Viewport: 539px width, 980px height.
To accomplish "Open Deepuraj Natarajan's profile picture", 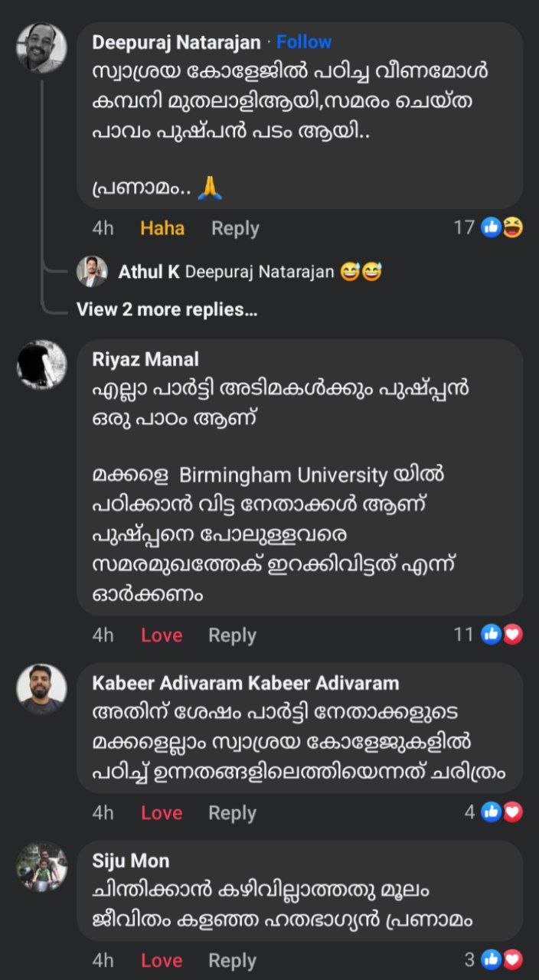I will (41, 47).
